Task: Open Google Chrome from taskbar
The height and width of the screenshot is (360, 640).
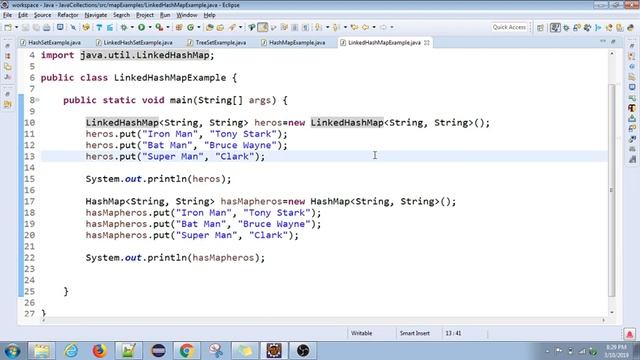Action: (x=187, y=351)
